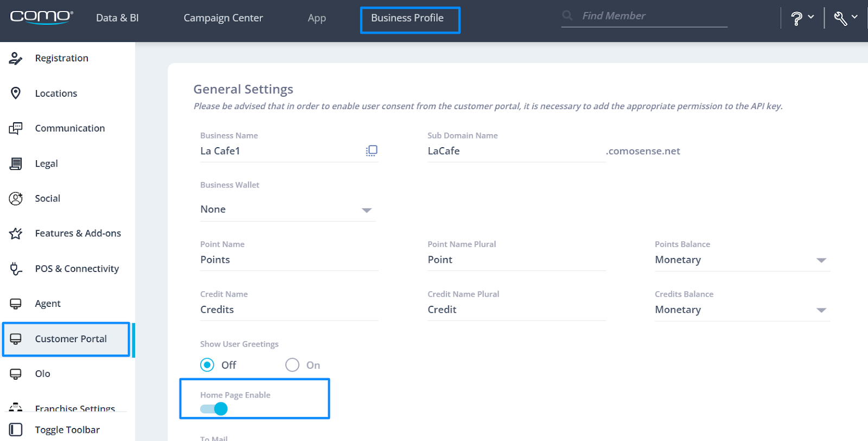Open the Credits Balance dropdown

[x=821, y=310]
